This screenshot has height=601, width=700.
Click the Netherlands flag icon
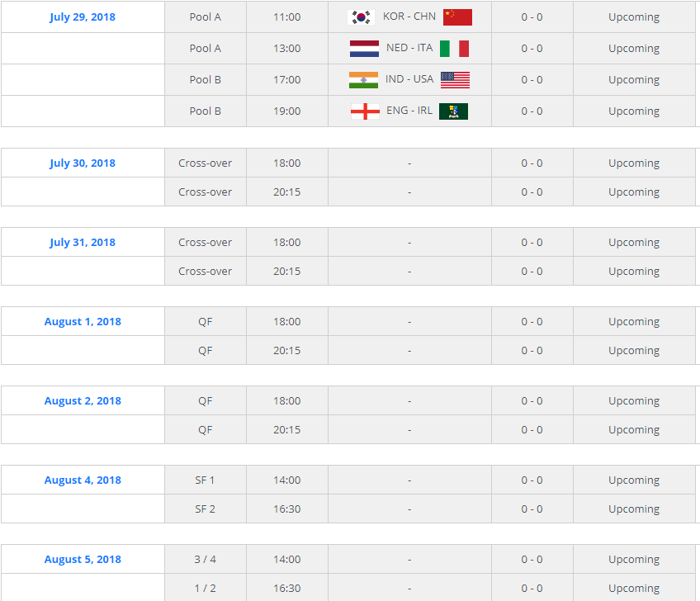coord(364,49)
